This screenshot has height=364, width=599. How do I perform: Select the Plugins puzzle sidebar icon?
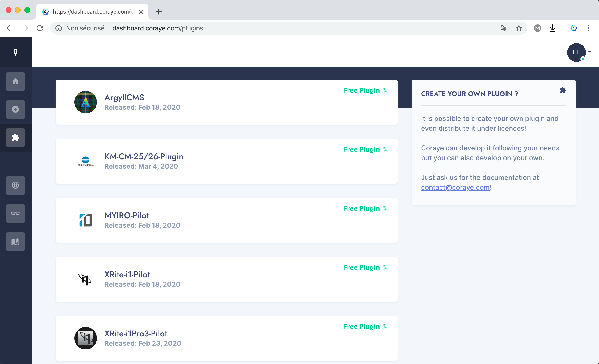(x=15, y=138)
